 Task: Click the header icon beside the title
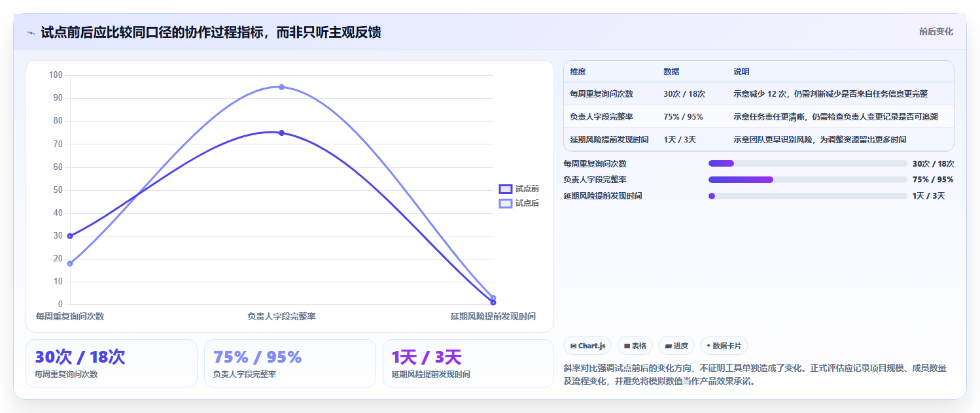(31, 32)
